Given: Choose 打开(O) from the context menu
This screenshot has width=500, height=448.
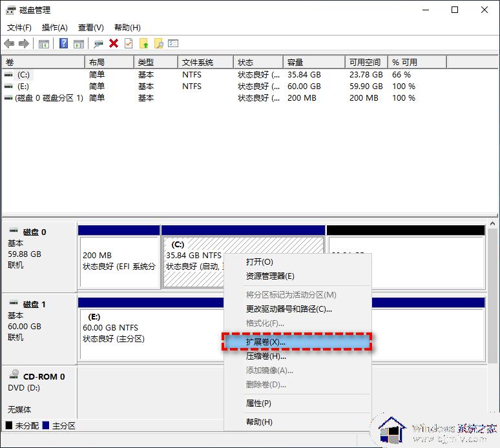Looking at the screenshot, I should pos(298,262).
